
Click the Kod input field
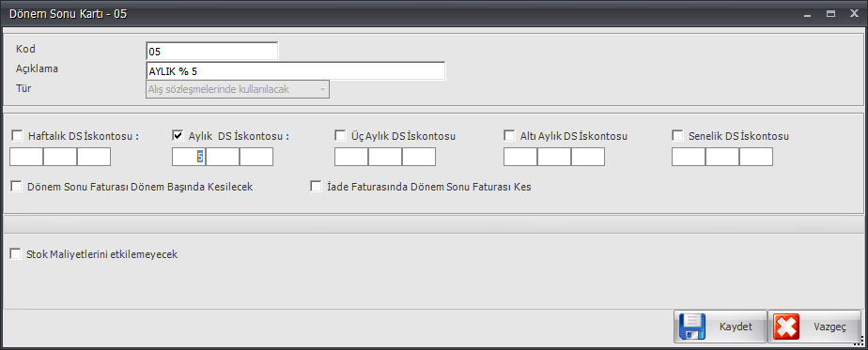click(212, 52)
